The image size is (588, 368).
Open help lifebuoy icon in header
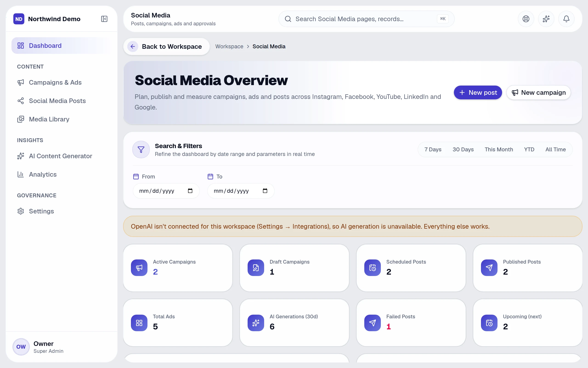[526, 19]
